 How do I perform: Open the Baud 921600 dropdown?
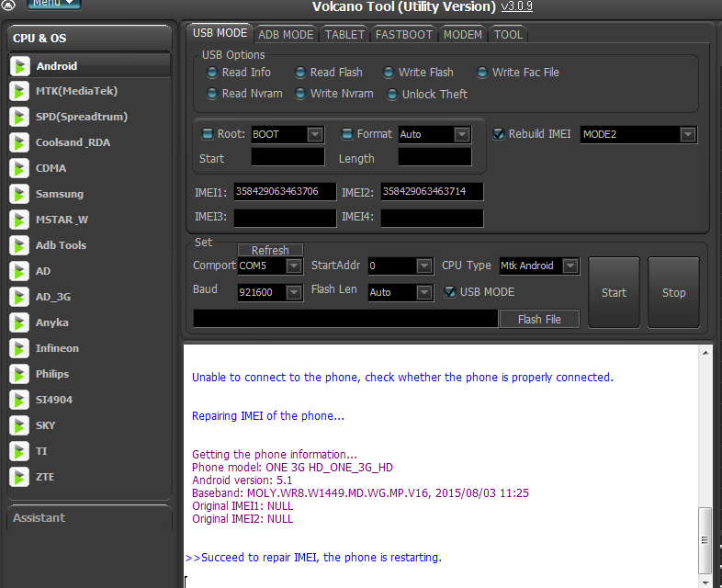click(294, 292)
